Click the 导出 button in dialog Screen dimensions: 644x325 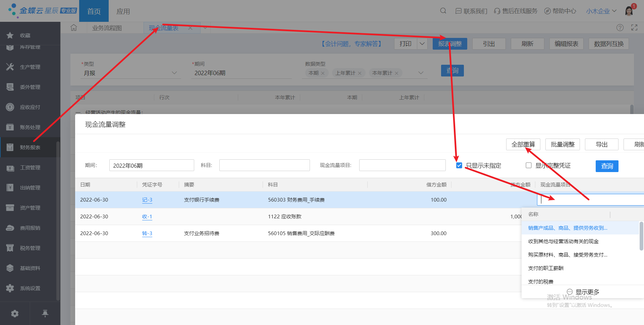coord(601,144)
